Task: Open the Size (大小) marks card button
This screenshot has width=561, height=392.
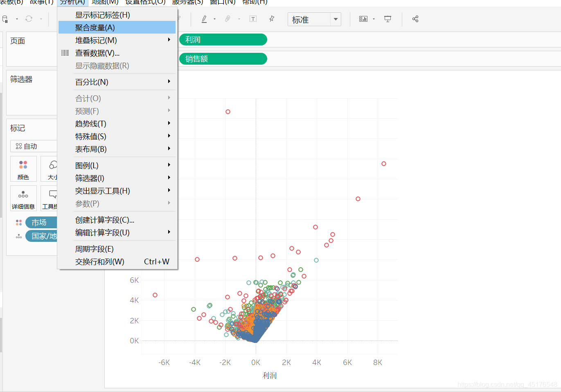Action: tap(49, 169)
